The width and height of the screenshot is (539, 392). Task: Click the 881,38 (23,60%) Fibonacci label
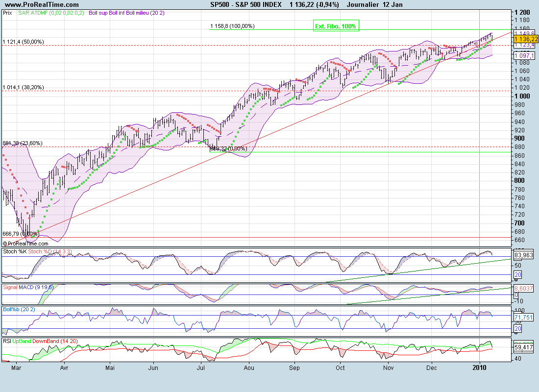click(23, 143)
